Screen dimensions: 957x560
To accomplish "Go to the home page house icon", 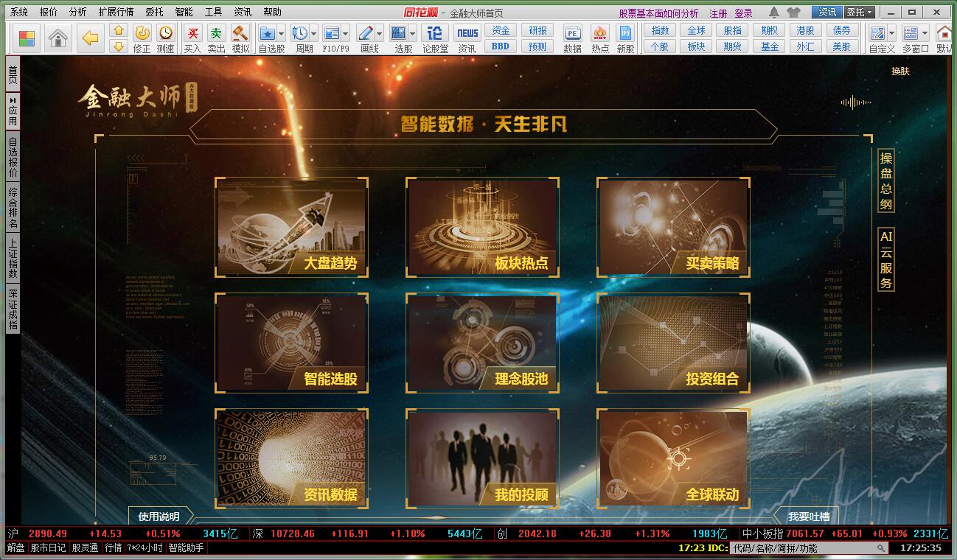I will (x=58, y=38).
